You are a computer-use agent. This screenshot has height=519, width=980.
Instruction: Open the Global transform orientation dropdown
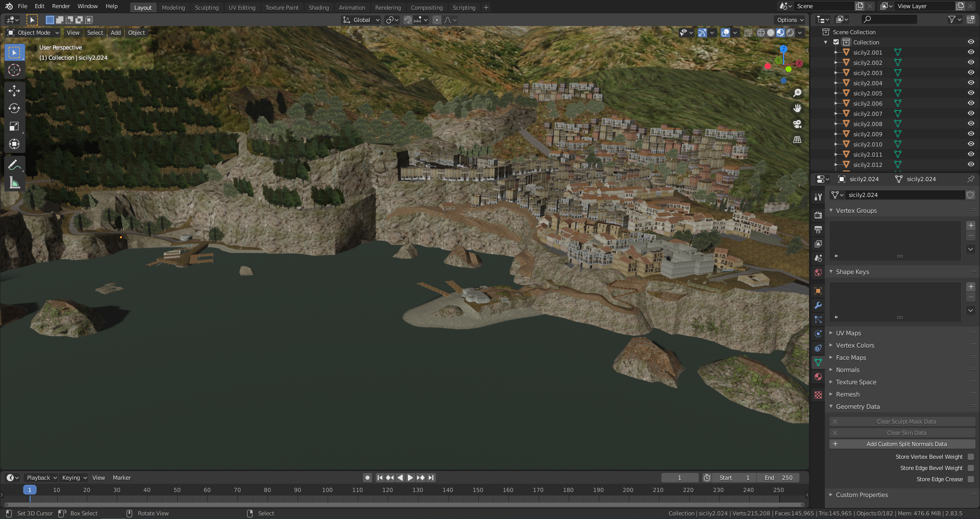(361, 20)
